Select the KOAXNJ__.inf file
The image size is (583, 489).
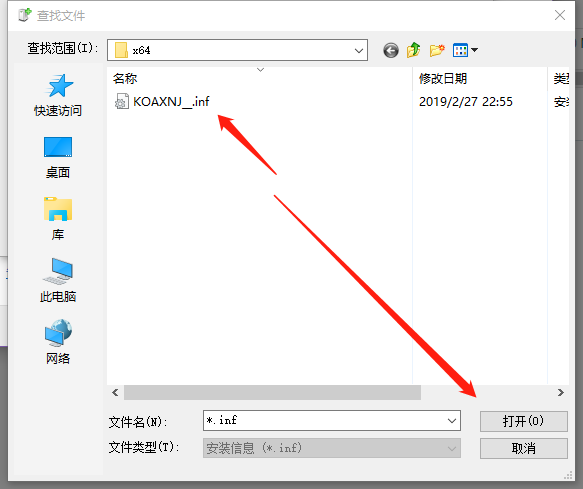[x=162, y=102]
